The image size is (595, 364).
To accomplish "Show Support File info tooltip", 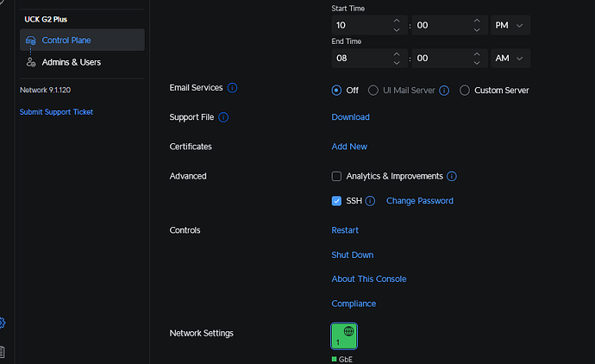I will click(223, 117).
